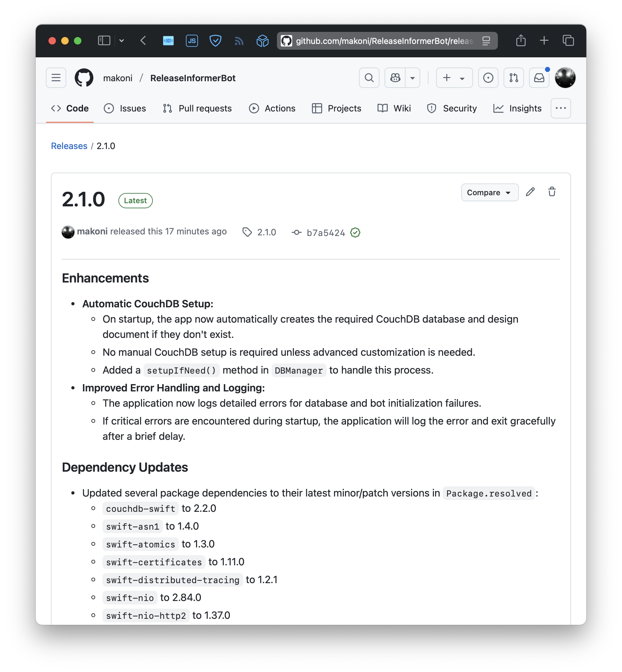The height and width of the screenshot is (672, 622).
Task: Edit release with the pencil icon
Action: point(530,192)
